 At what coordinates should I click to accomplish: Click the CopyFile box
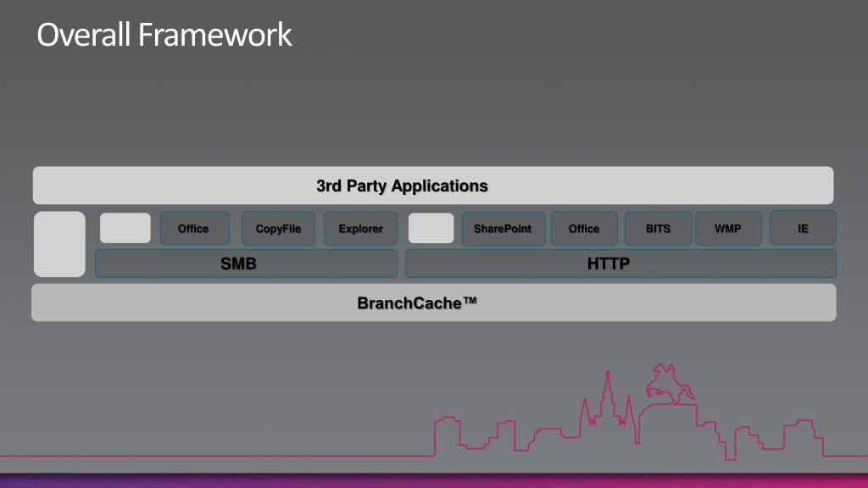pyautogui.click(x=278, y=228)
